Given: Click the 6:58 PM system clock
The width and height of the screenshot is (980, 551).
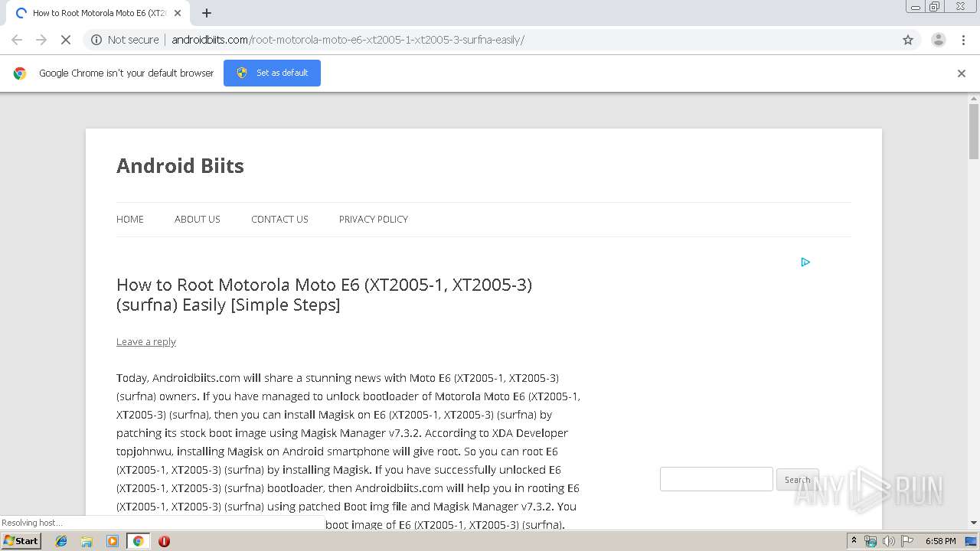Looking at the screenshot, I should click(x=940, y=541).
